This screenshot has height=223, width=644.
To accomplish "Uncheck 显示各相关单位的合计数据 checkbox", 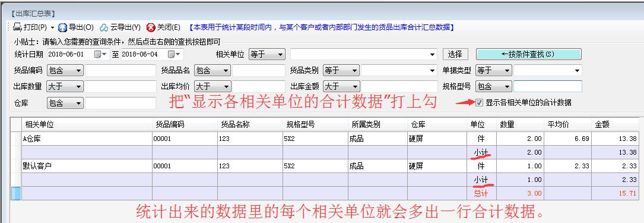I will [479, 102].
